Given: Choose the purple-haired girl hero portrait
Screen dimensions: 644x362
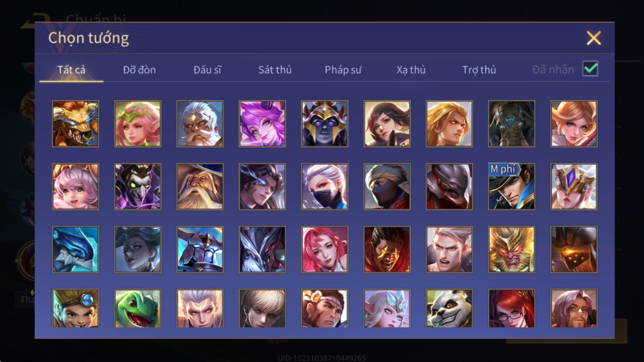Looking at the screenshot, I should [262, 124].
